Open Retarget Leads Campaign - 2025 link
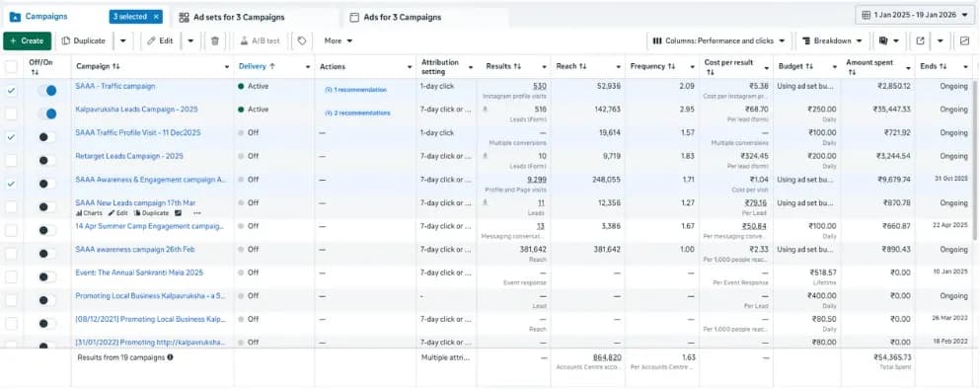Screen dimensions: 980x389 (x=129, y=156)
